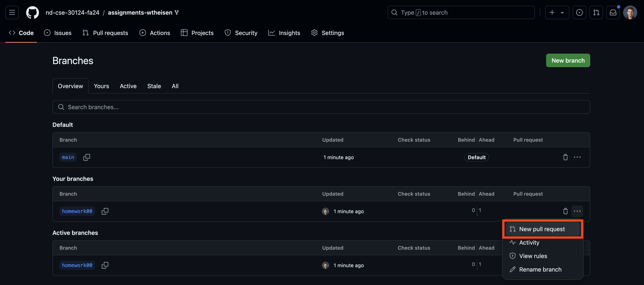Select New pull request menu item
The height and width of the screenshot is (285, 644).
click(x=542, y=229)
